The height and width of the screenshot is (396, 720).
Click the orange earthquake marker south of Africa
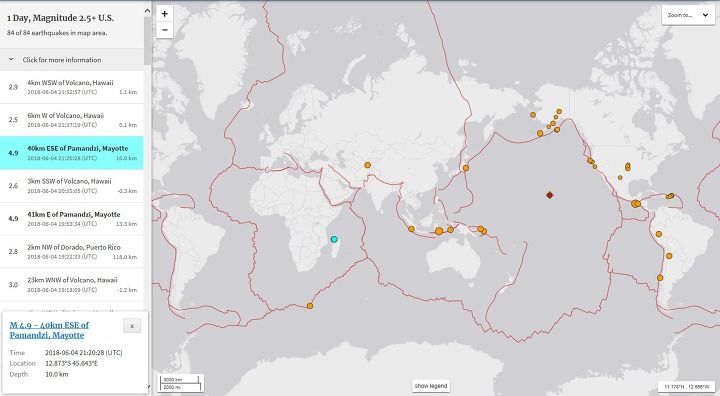point(310,306)
